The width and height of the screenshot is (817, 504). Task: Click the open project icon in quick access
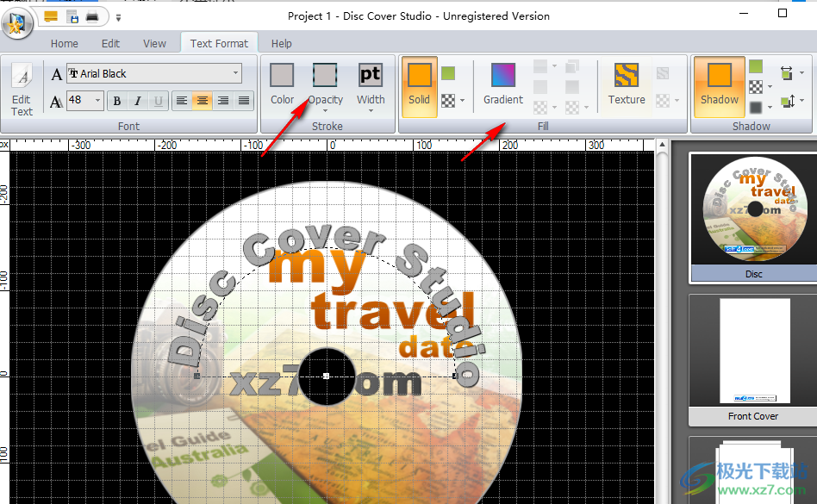(x=51, y=16)
